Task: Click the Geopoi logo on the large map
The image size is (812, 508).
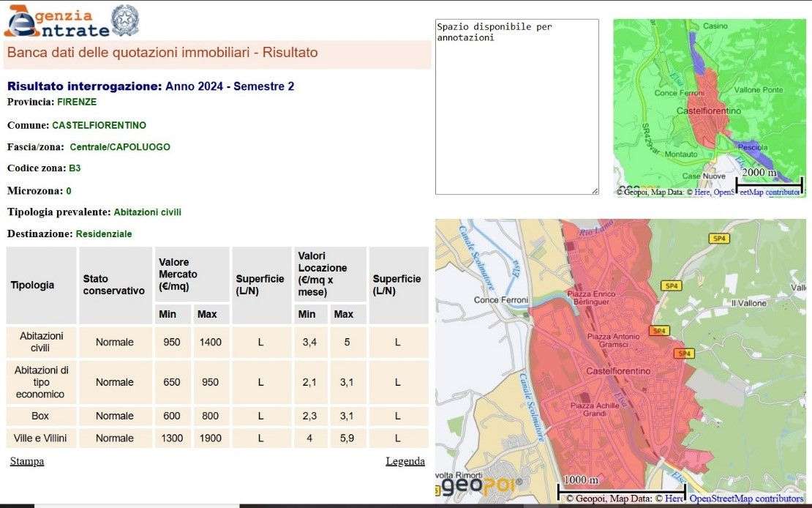Action: pos(481,484)
